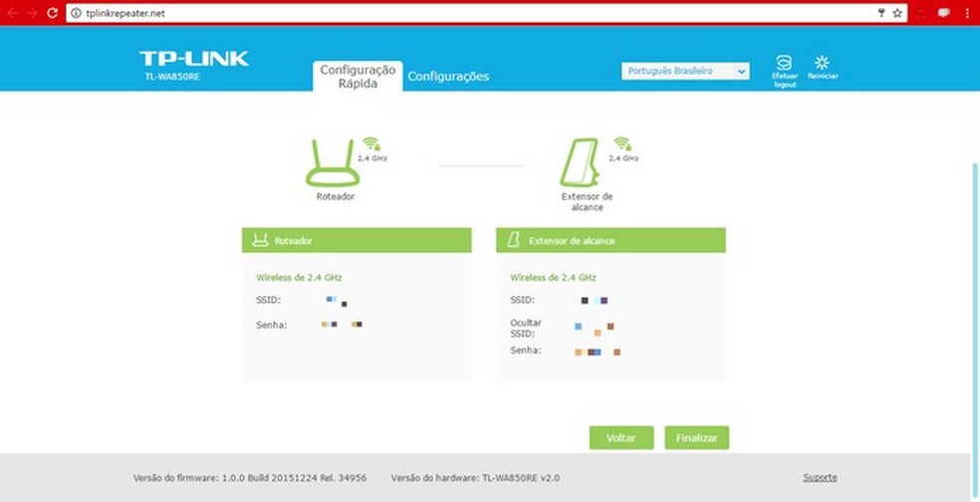
Task: Open the Português Brasileiro language dropdown
Action: (x=685, y=72)
